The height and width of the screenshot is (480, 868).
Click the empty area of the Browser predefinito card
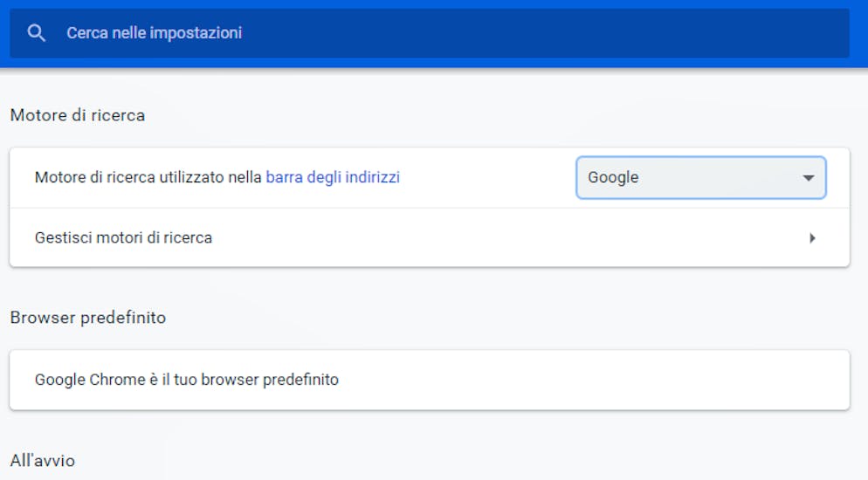[592, 380]
